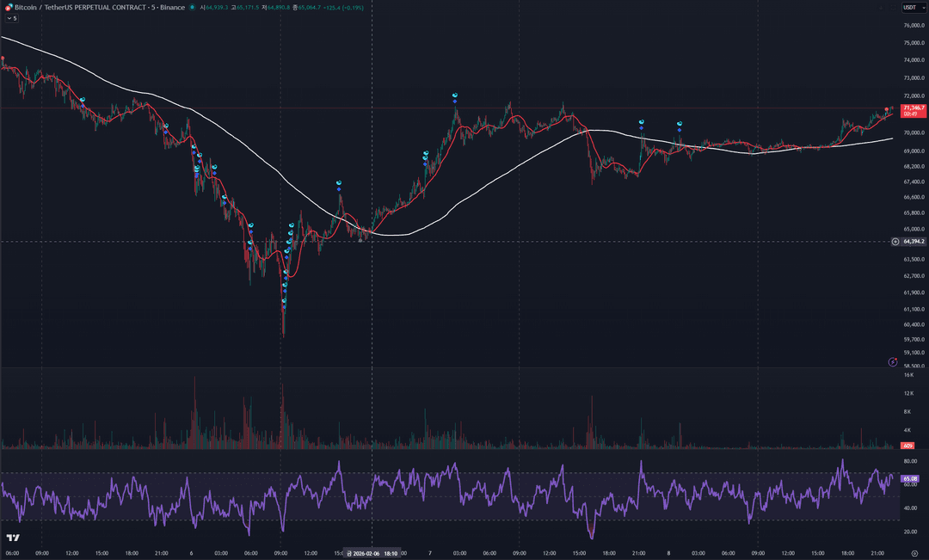Click the green market status indicator dot
This screenshot has width=929, height=560.
[x=192, y=7]
